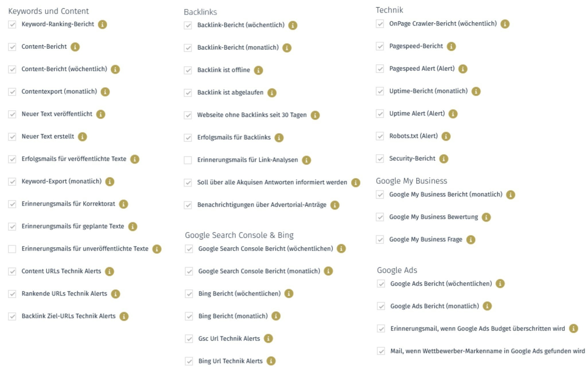Show info for Bing Url Technik Alerts

271,361
